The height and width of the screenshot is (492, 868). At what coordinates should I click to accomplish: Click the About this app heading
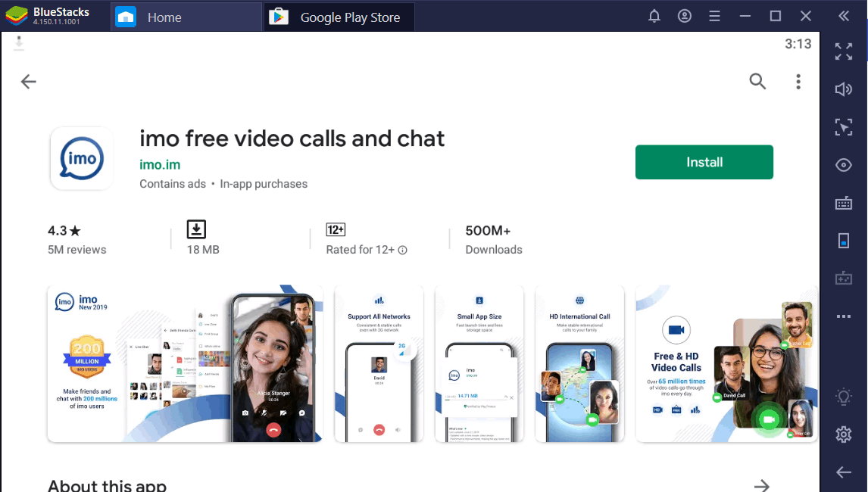[107, 485]
